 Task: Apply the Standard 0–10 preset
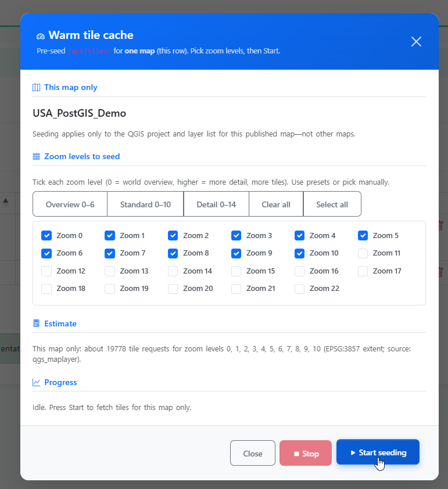[145, 204]
